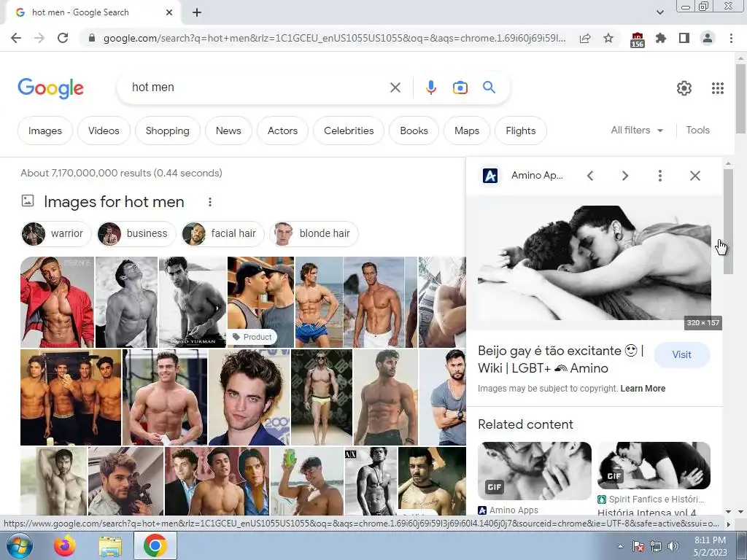Select the News filter tab
Viewport: 747px width, 560px height.
point(228,131)
